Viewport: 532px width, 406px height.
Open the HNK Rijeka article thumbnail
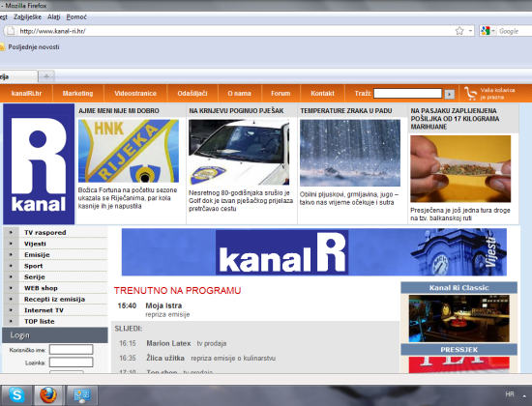click(129, 151)
